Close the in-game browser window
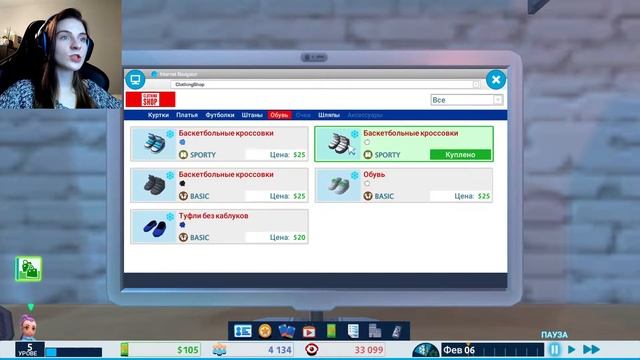Viewport: 640px width, 360px height. coord(496,80)
